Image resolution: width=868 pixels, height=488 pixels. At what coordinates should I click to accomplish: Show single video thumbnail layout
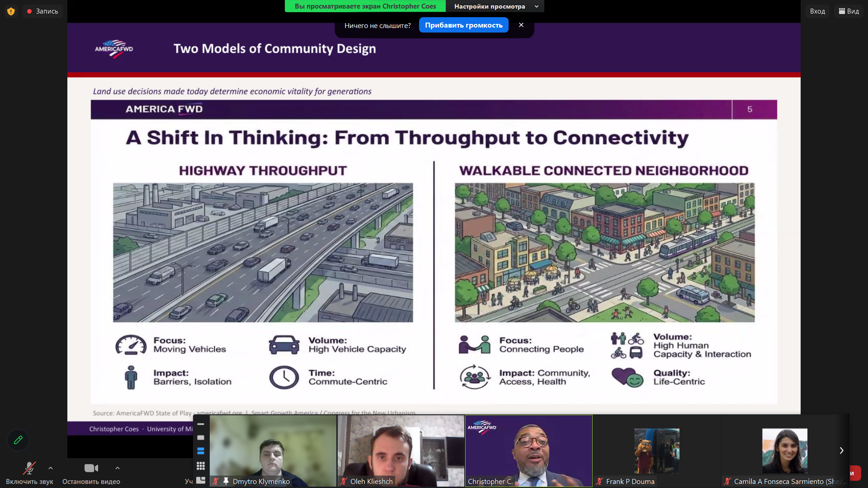pyautogui.click(x=201, y=437)
